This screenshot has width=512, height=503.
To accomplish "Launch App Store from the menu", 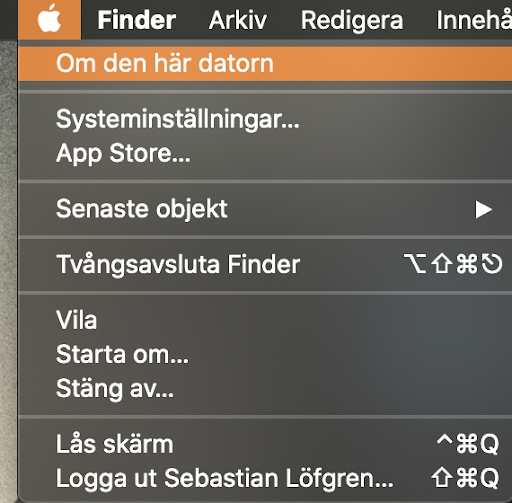I will (265, 153).
